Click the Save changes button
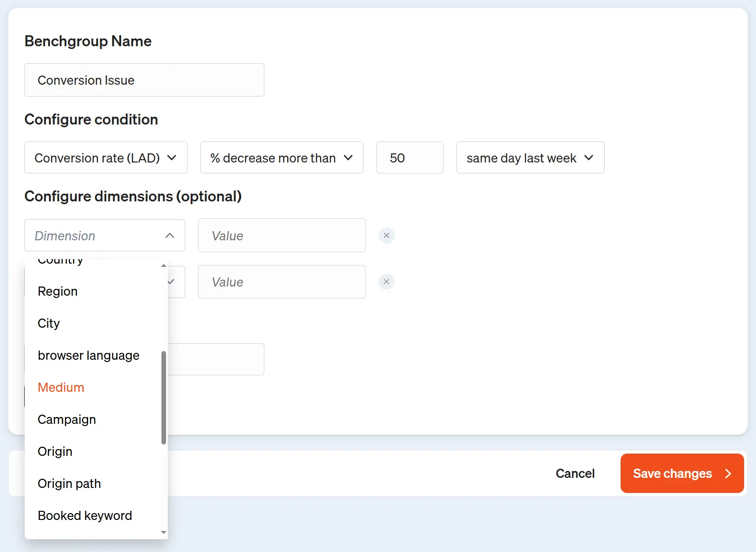The image size is (756, 552). point(681,473)
